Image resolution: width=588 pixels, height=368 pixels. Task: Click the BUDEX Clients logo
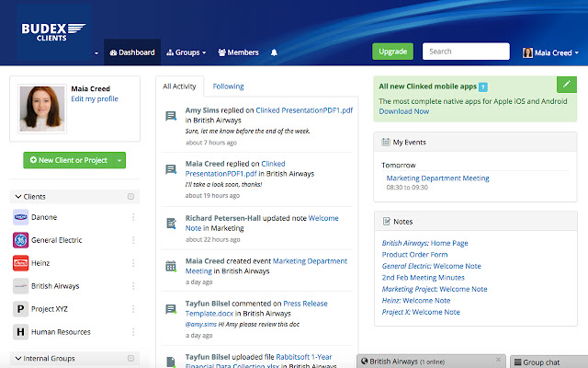pos(53,32)
